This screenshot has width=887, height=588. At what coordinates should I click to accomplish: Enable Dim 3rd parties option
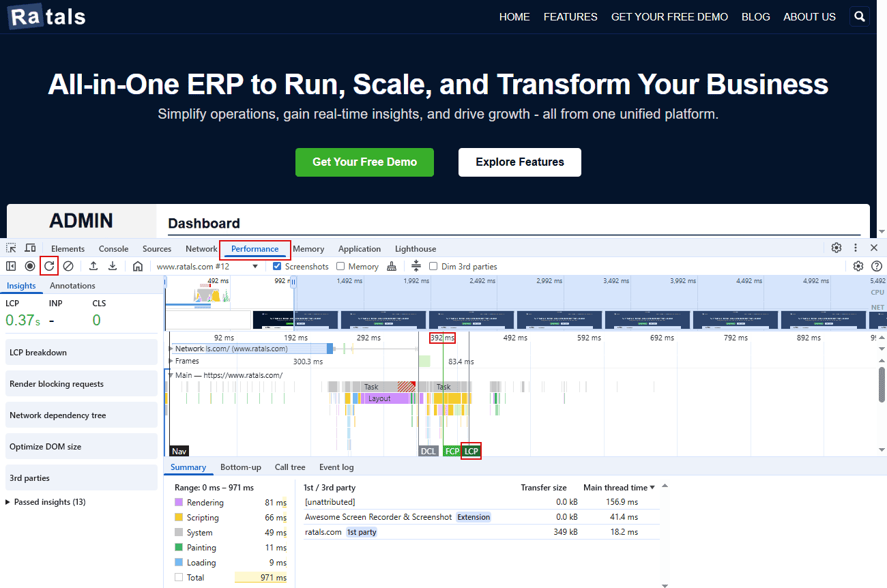coord(433,266)
